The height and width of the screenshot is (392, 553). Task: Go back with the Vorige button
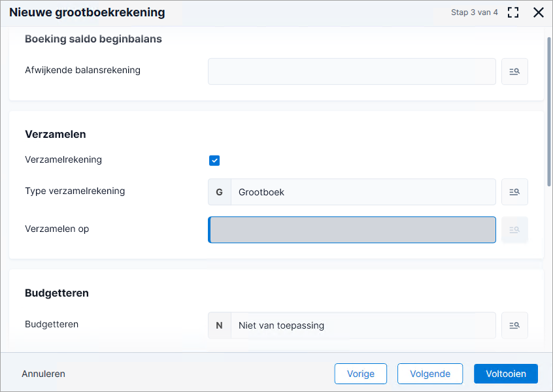tap(360, 374)
